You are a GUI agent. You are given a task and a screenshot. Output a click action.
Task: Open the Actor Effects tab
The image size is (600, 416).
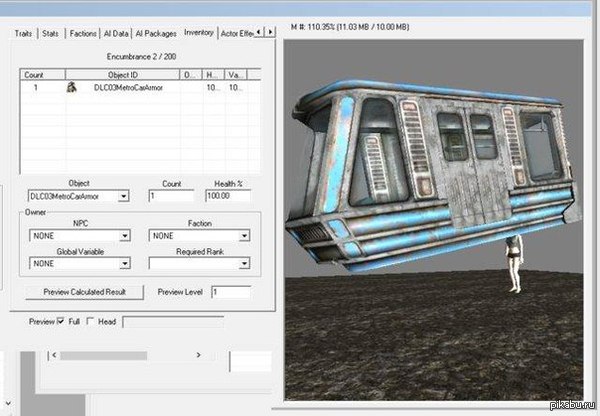tap(237, 34)
